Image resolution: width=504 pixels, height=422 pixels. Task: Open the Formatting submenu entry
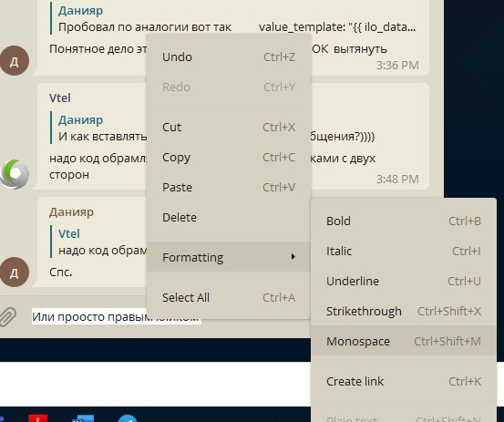click(x=229, y=257)
